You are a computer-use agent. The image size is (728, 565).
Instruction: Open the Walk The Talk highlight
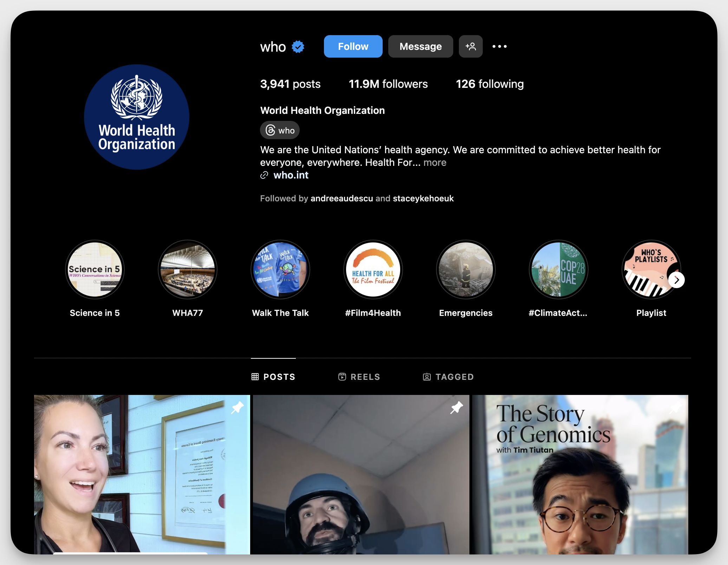point(280,270)
